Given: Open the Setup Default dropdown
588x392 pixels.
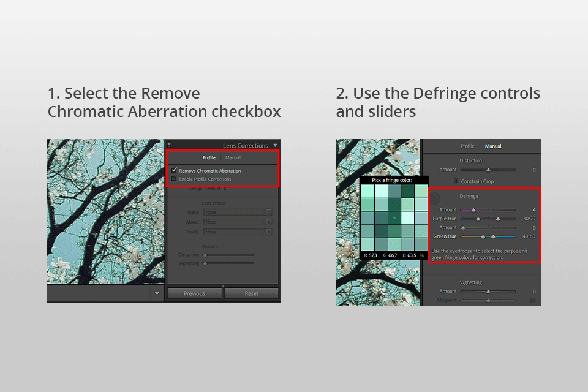Looking at the screenshot, I should pyautogui.click(x=216, y=189).
